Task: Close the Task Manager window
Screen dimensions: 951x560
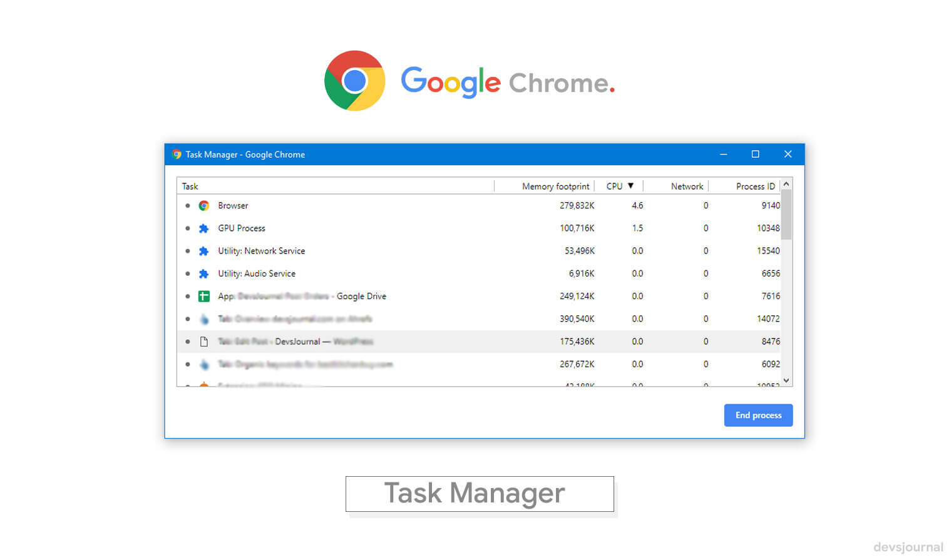Action: (788, 154)
